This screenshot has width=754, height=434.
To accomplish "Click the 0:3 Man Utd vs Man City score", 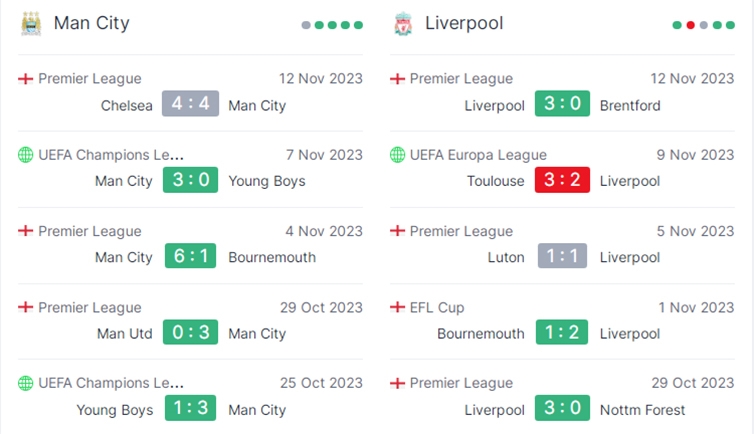I will point(190,332).
